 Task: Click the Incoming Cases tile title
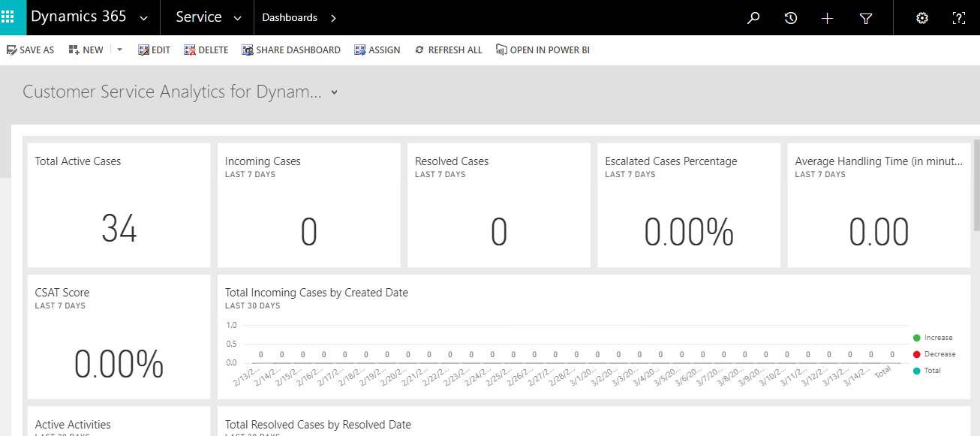(263, 161)
